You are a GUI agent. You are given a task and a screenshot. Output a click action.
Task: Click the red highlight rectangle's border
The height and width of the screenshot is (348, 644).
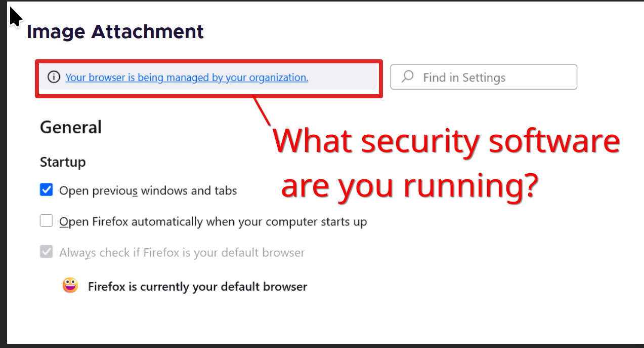(x=208, y=61)
